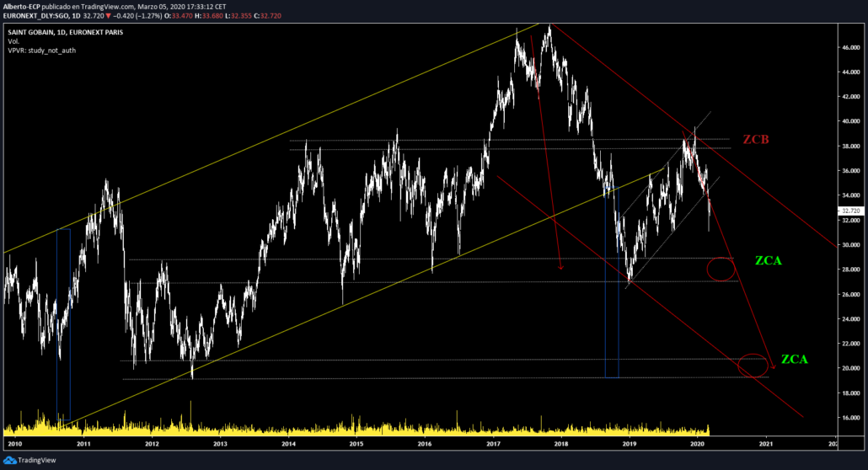Click the 46.000 price axis label
The width and height of the screenshot is (868, 470).
point(851,48)
